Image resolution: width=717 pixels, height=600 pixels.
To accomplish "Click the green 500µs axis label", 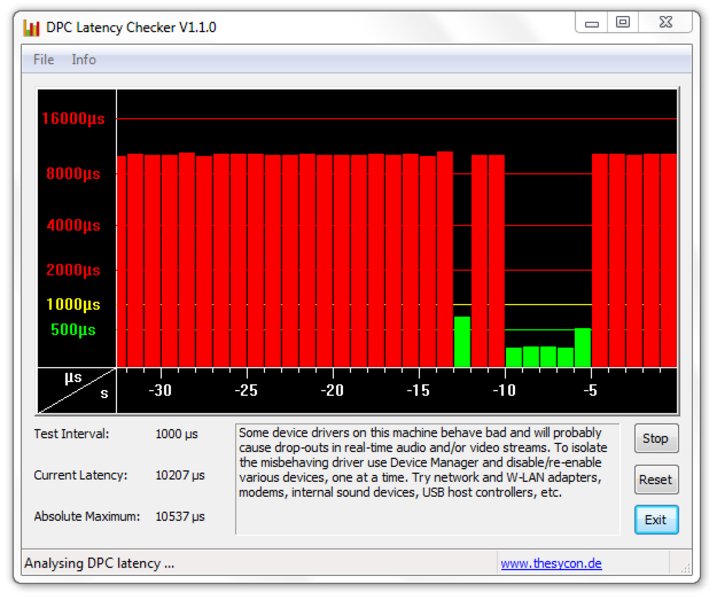I will point(73,330).
